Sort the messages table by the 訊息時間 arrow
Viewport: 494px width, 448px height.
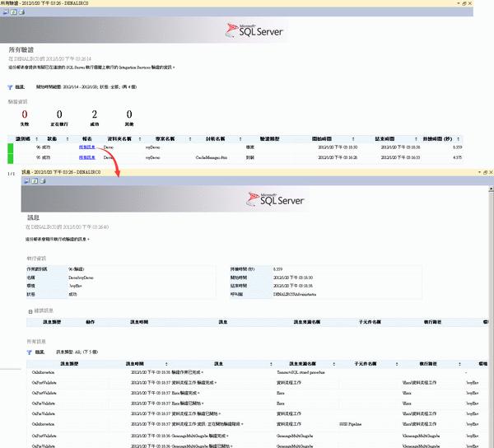tap(166, 364)
